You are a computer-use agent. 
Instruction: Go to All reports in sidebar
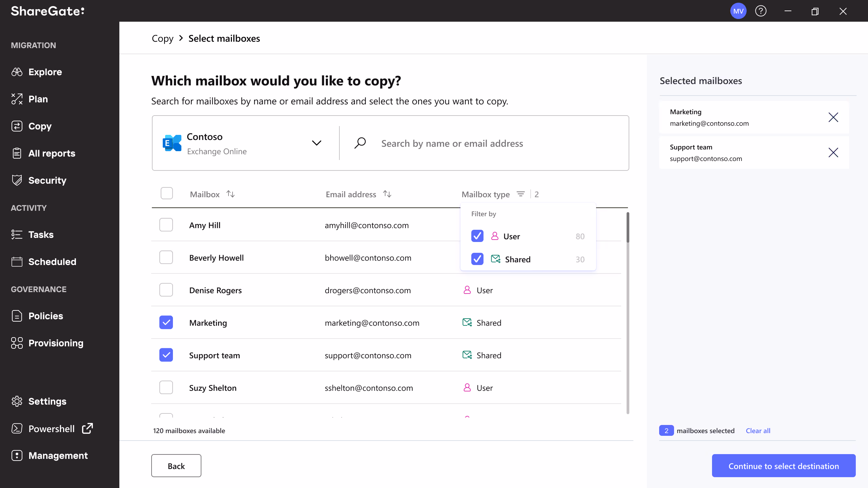coord(52,153)
